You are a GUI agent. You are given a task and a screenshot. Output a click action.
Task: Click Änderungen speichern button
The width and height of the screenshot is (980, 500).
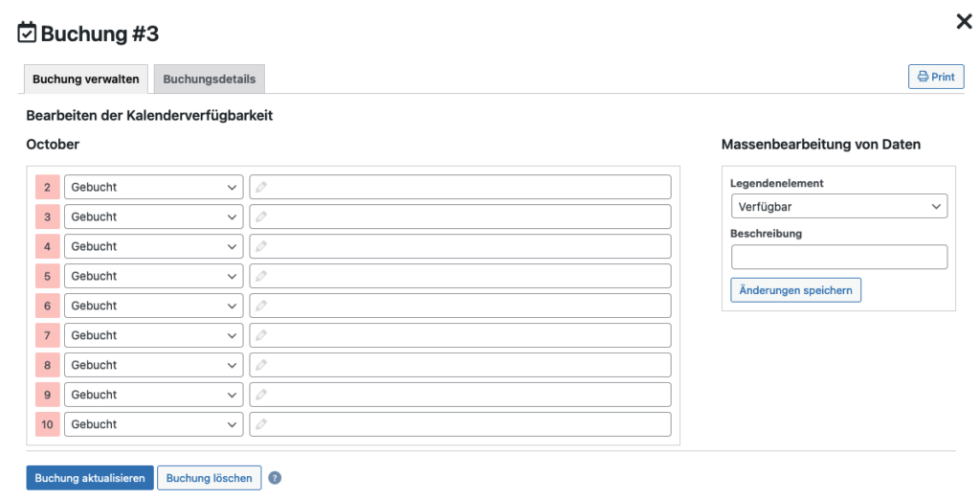[x=795, y=290]
